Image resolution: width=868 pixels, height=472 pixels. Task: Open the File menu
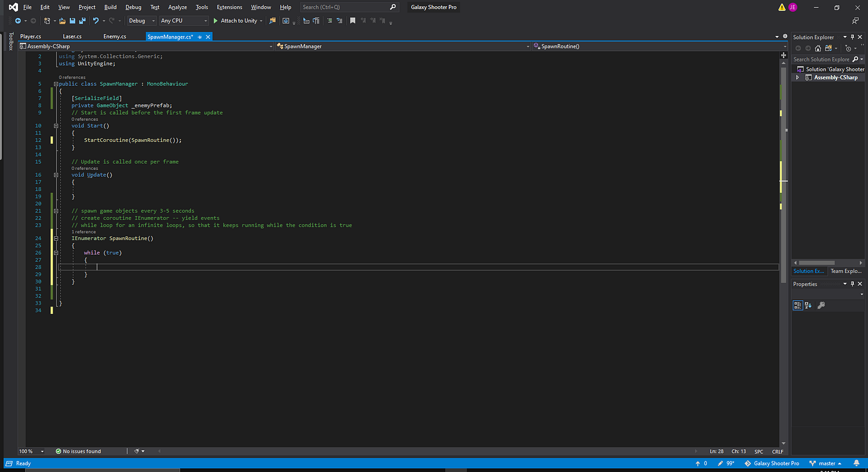tap(27, 7)
